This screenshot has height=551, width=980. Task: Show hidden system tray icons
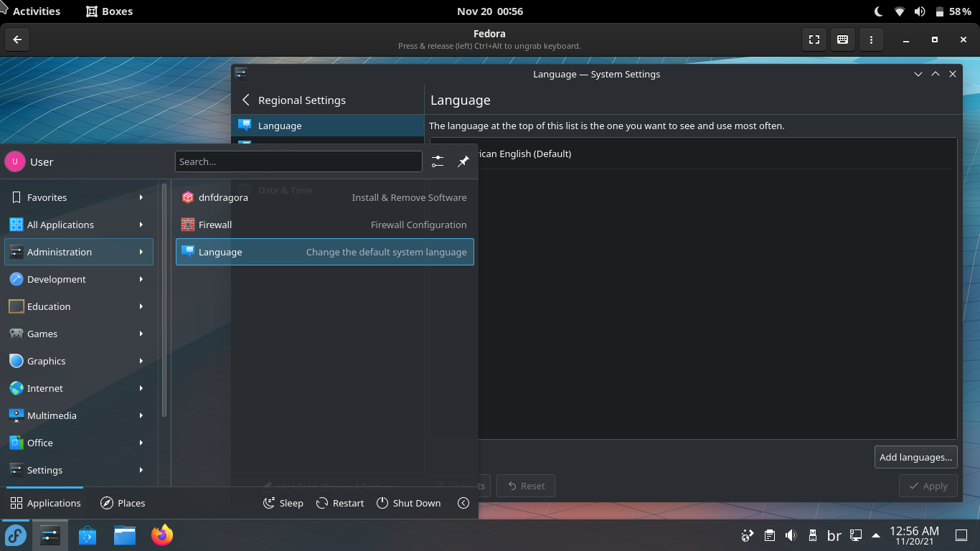(876, 535)
